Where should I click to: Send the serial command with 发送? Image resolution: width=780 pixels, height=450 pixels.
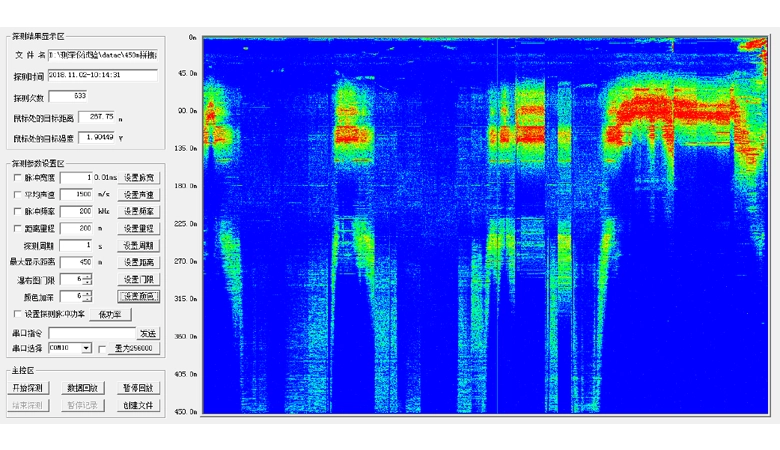(148, 332)
